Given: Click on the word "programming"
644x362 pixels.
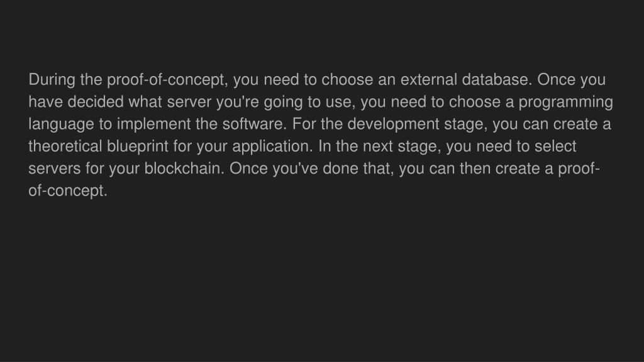Looking at the screenshot, I should pos(565,102).
